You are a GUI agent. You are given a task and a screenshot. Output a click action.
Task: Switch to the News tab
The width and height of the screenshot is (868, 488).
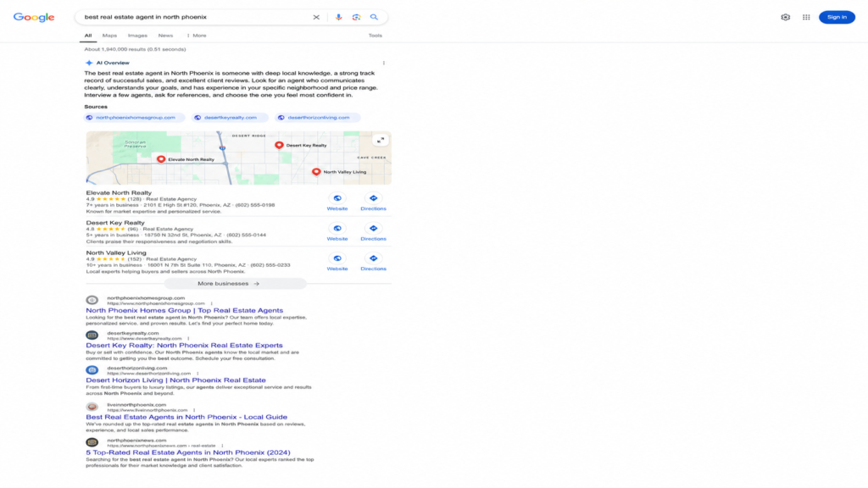165,36
